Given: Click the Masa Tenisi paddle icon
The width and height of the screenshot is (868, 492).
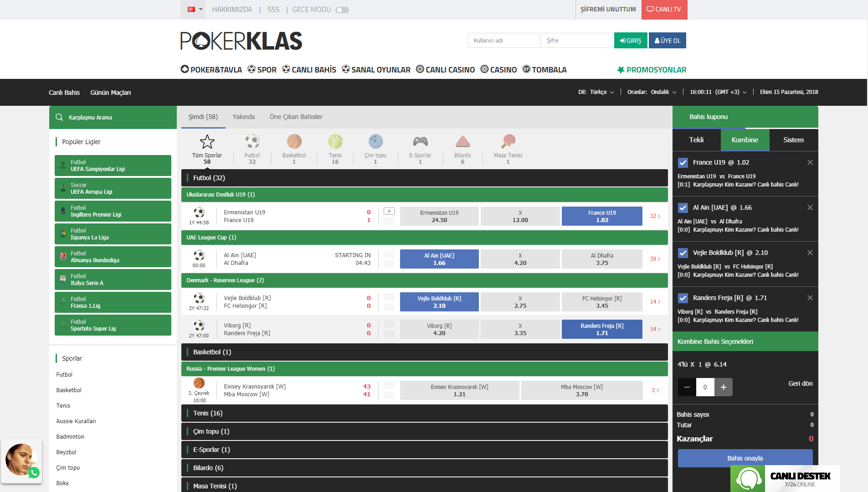Looking at the screenshot, I should [x=508, y=142].
